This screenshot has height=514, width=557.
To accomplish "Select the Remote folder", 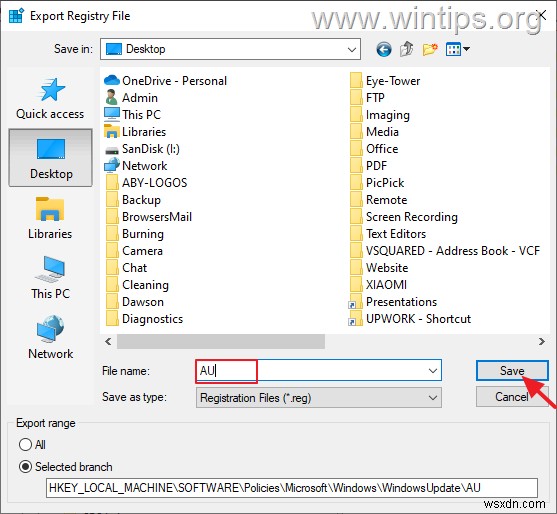I will click(x=379, y=200).
